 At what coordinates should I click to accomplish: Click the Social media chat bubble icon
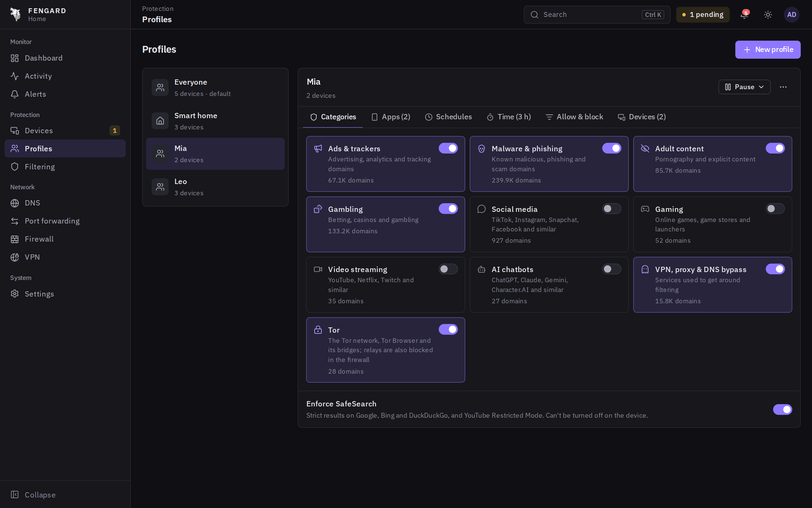[482, 209]
